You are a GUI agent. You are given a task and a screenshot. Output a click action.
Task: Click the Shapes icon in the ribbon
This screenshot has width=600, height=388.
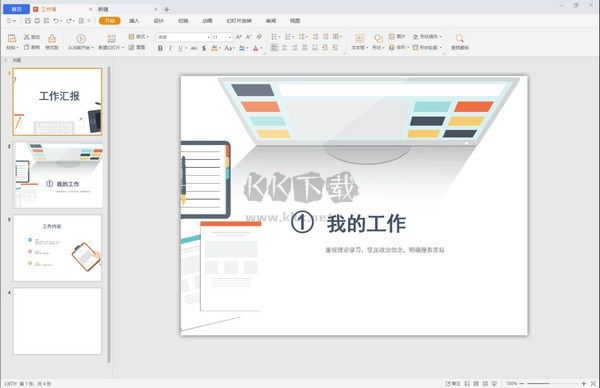click(x=378, y=38)
